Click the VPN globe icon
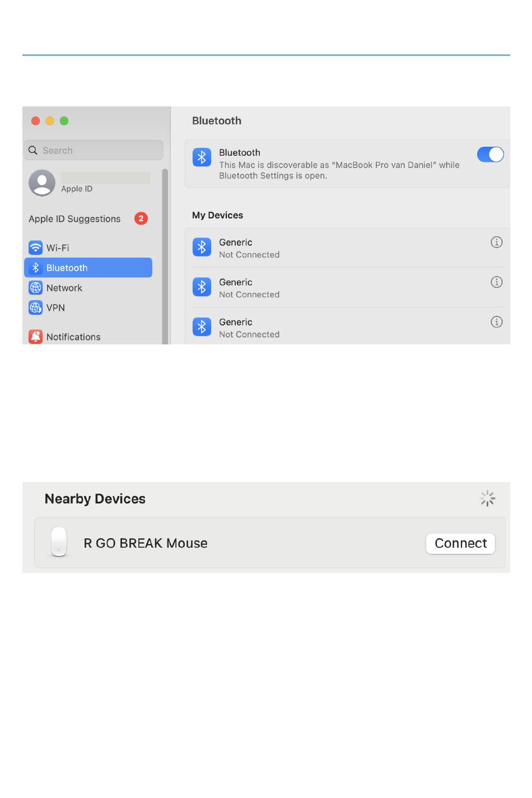 [35, 307]
